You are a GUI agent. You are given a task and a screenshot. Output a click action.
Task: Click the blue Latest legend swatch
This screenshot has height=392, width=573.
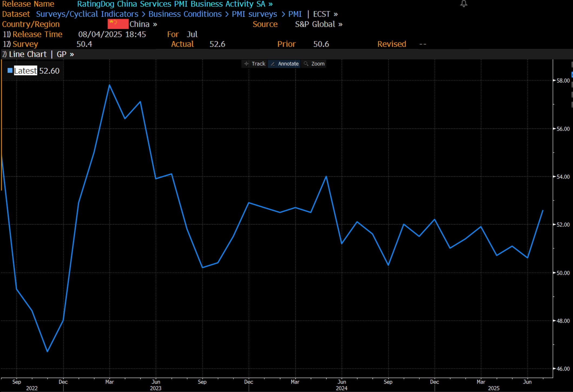pos(10,71)
